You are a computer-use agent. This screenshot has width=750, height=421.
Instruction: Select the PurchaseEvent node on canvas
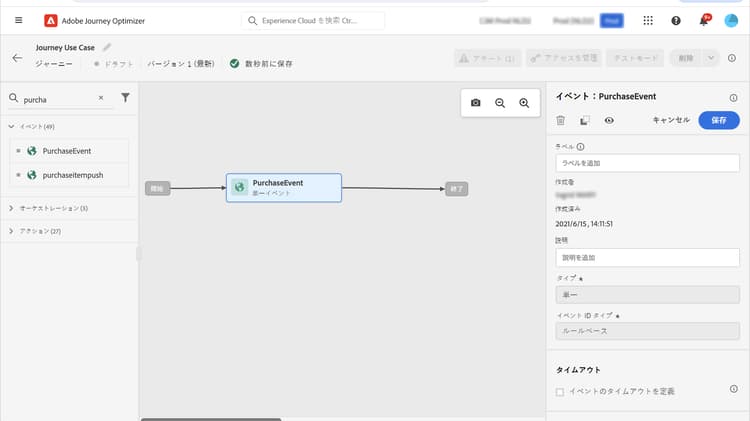click(284, 188)
